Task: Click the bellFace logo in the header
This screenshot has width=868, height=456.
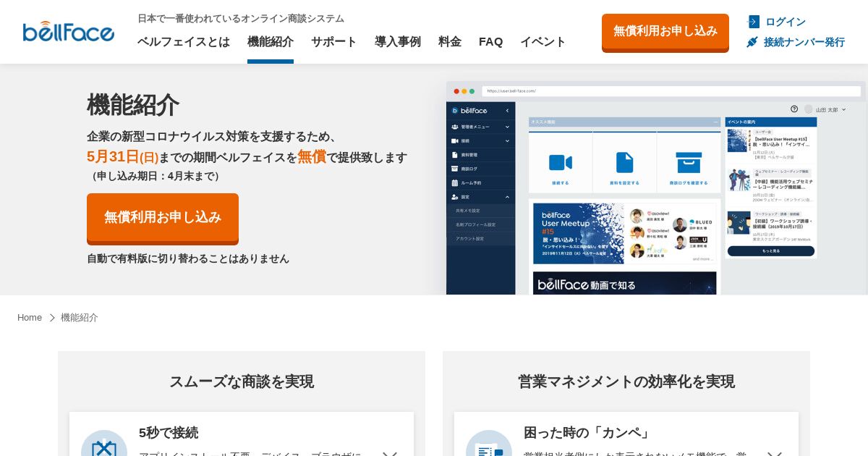Action: coord(69,32)
